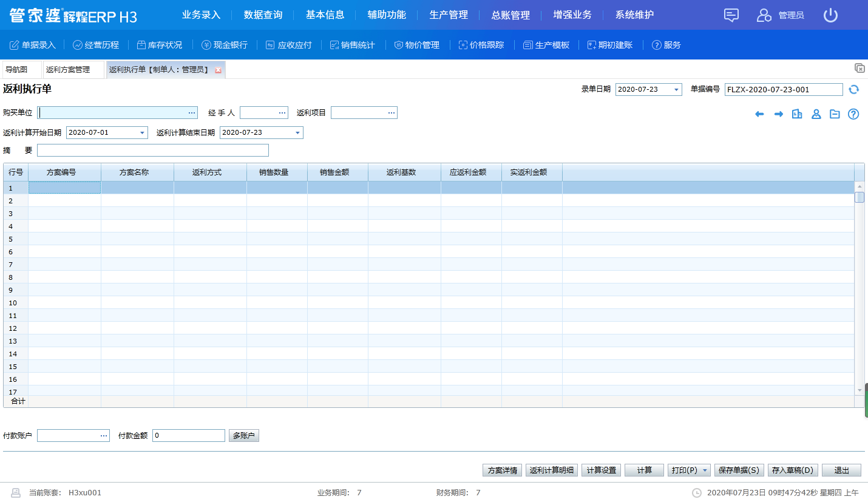Switch to the 导航图 tab
Image resolution: width=868 pixels, height=502 pixels.
[x=22, y=70]
